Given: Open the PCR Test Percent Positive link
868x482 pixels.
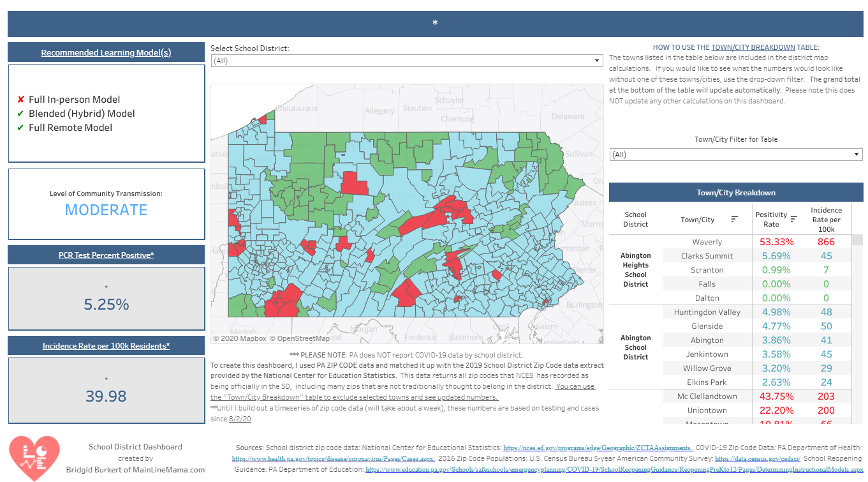Looking at the screenshot, I should [106, 255].
